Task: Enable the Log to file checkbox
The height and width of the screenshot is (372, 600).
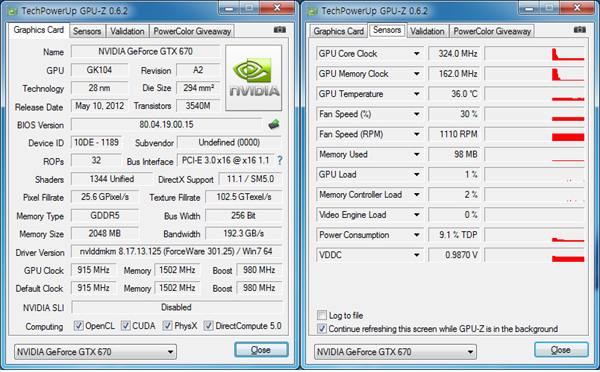Action: [322, 315]
